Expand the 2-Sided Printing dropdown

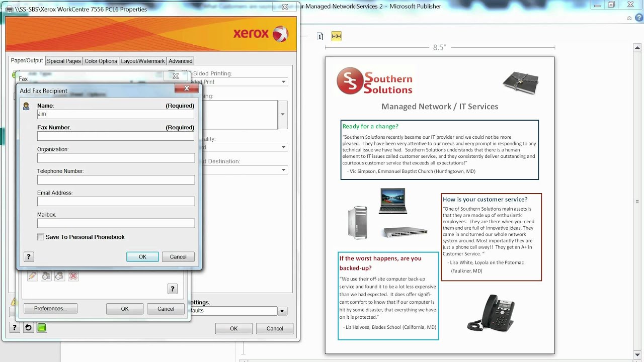pos(284,82)
